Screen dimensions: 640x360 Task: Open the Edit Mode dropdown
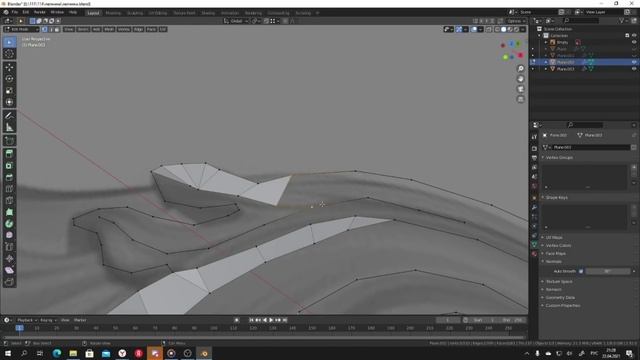tap(21, 29)
